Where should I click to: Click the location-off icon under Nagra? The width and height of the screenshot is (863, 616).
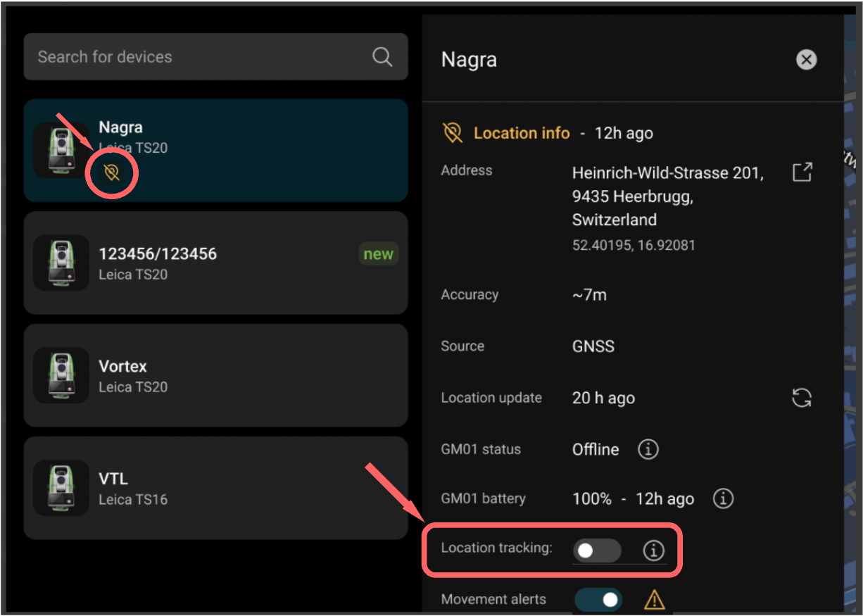(111, 172)
